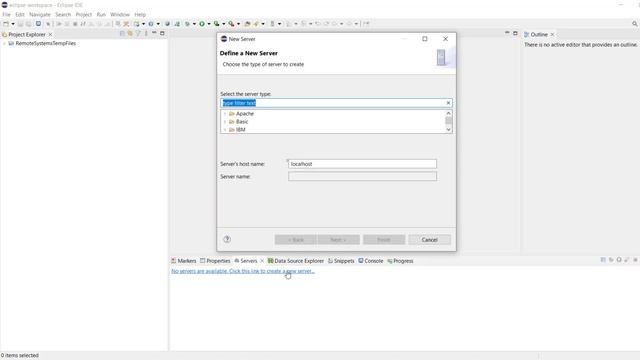Select the Basic folder in server list

click(x=242, y=122)
